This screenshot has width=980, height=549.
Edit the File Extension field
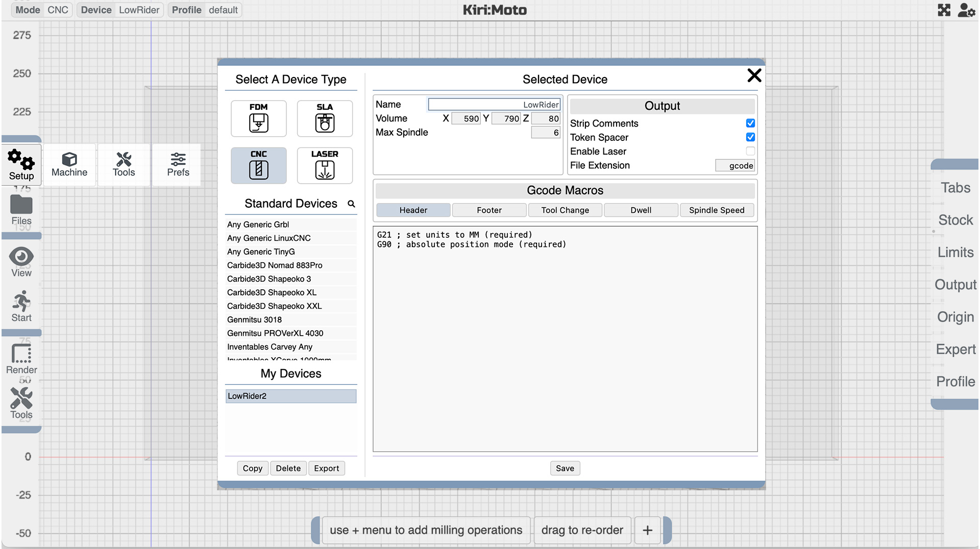click(x=734, y=165)
